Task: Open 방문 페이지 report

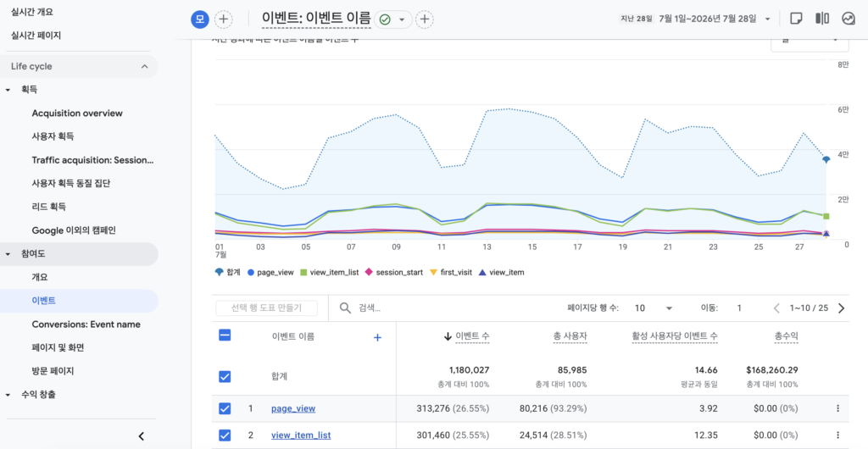Action: tap(53, 371)
